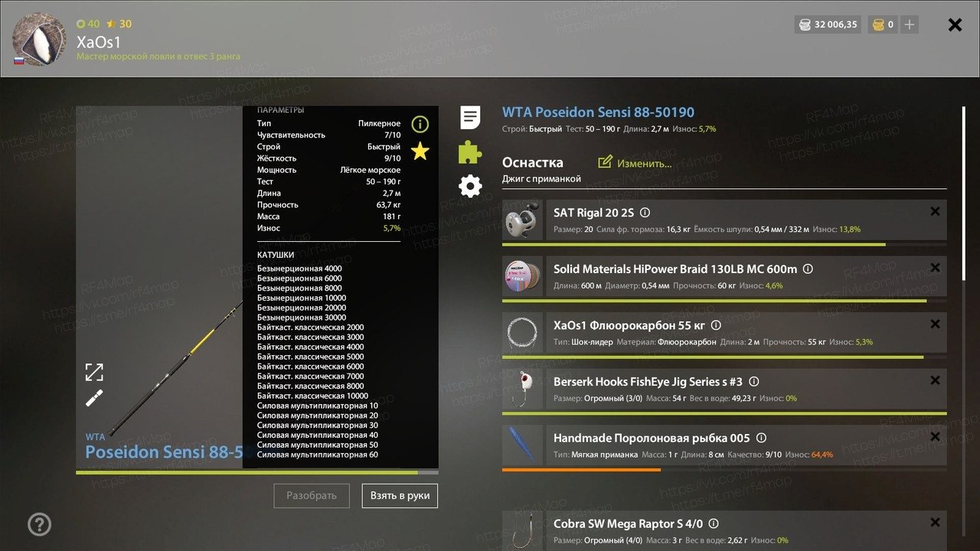
Task: Select Безынерционная 30000 in reels list
Action: 302,318
